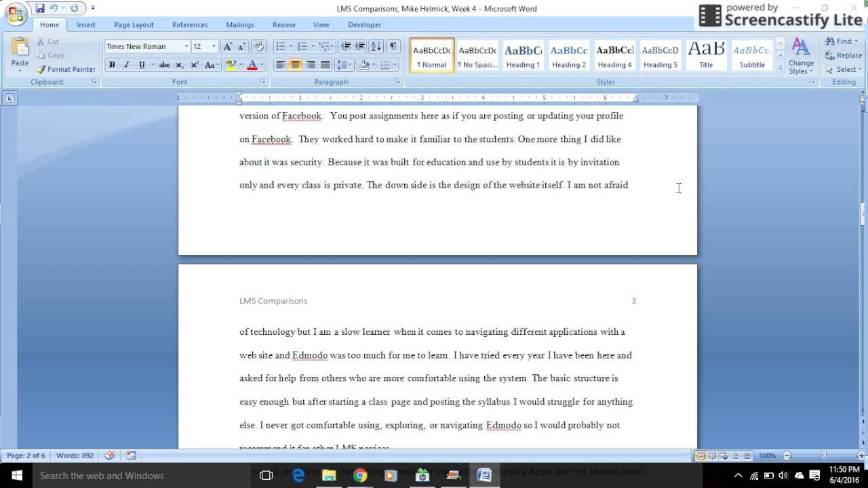Align text to the right
This screenshot has height=488, width=868.
(311, 65)
